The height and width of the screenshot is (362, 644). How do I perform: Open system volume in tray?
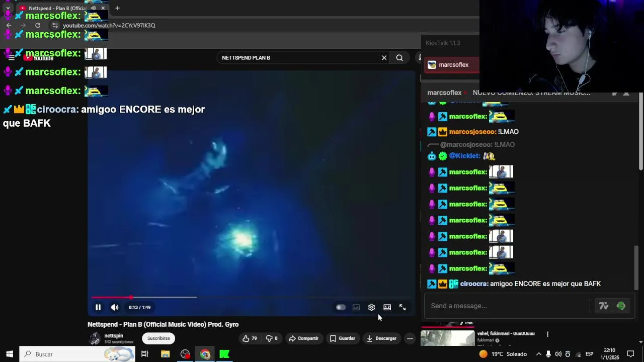(x=558, y=354)
